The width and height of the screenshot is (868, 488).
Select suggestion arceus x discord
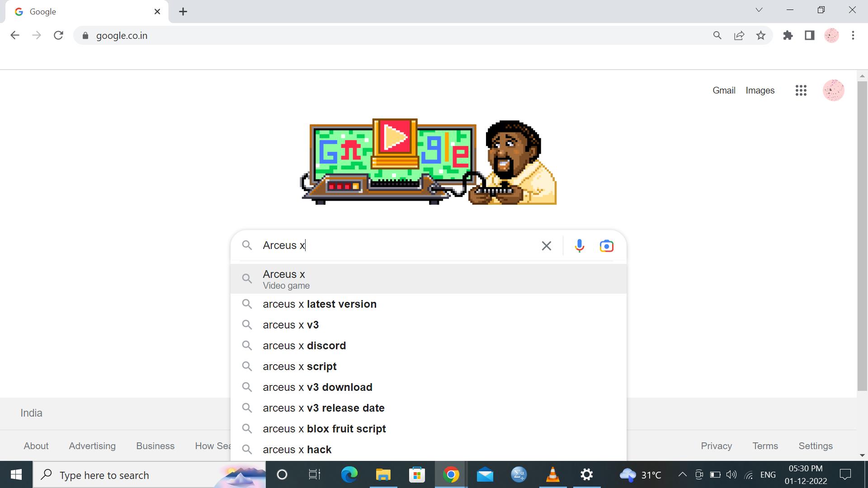coord(429,346)
